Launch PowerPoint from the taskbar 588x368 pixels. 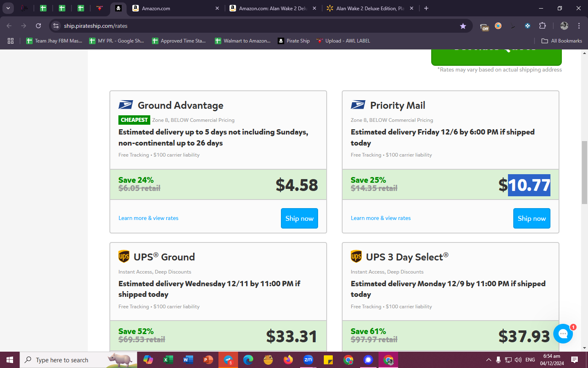tap(208, 360)
